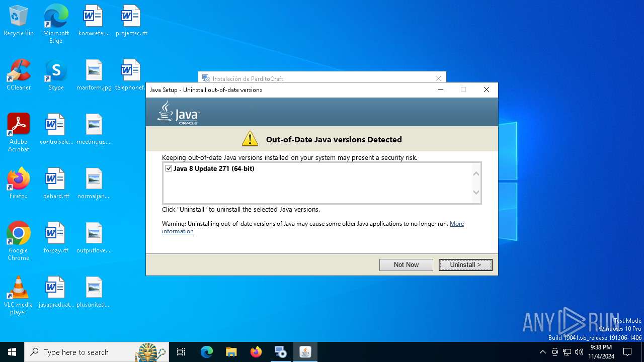The width and height of the screenshot is (644, 362).
Task: Select the Microsoft Edge desktop shortcut
Action: click(x=56, y=24)
